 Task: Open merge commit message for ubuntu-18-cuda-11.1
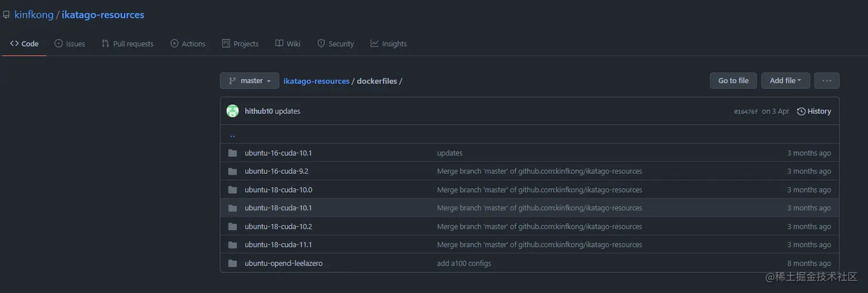[x=540, y=245]
